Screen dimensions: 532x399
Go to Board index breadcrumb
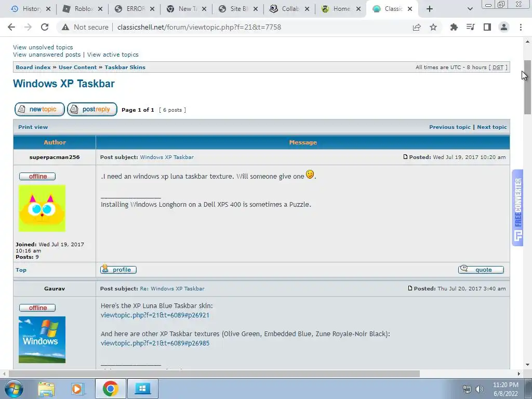33,67
